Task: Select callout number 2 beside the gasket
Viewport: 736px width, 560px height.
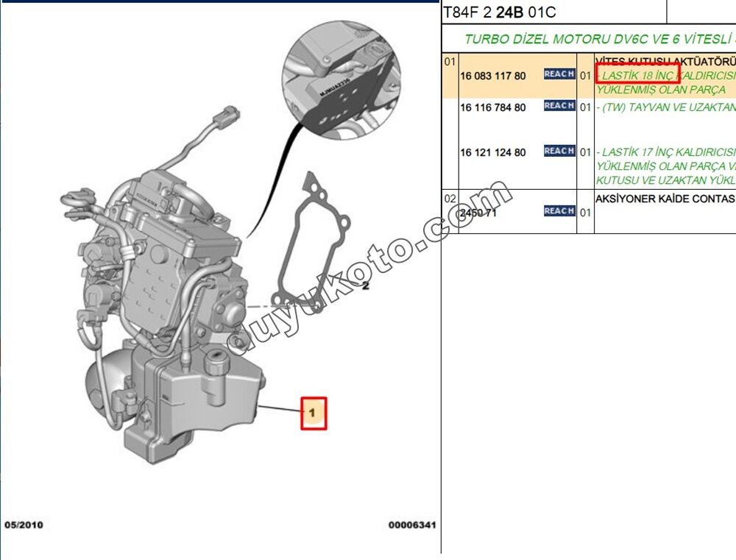Action: click(365, 286)
